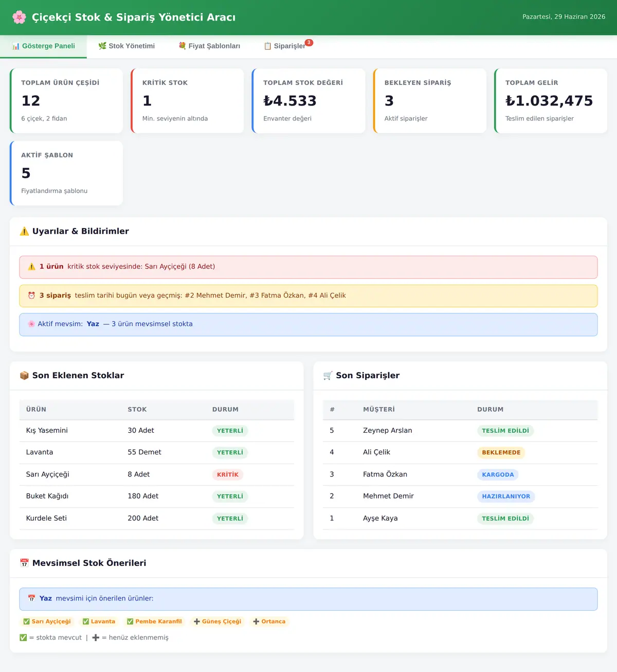Open the Toplam Stok Değeri card
The image size is (617, 672).
308,101
